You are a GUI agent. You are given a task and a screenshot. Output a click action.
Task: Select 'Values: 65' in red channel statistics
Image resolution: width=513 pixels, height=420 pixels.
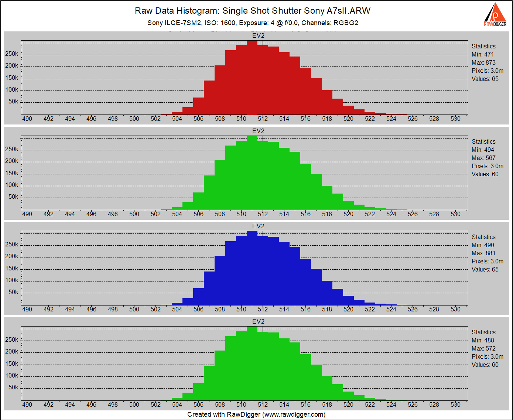click(485, 79)
